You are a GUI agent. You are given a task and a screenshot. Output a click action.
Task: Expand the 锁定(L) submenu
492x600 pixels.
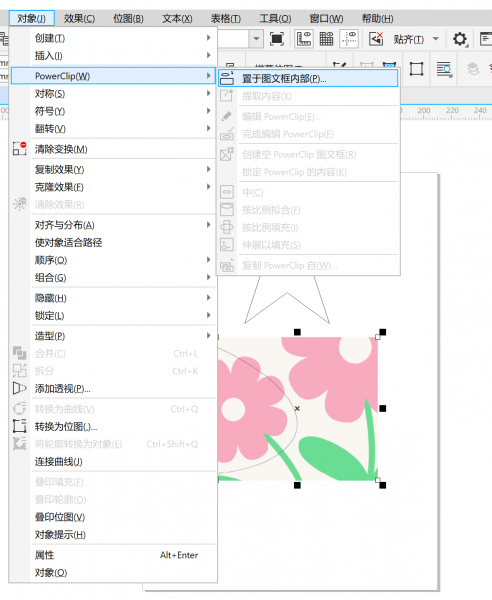[114, 315]
